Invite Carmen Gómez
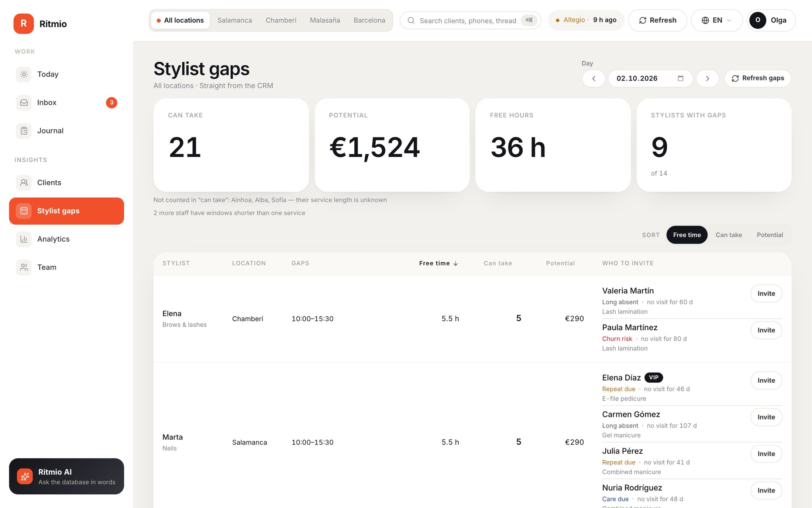The height and width of the screenshot is (508, 812). click(x=766, y=417)
